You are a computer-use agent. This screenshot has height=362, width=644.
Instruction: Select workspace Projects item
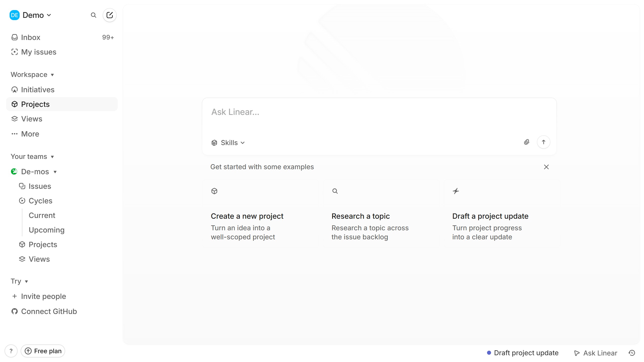coord(62,104)
